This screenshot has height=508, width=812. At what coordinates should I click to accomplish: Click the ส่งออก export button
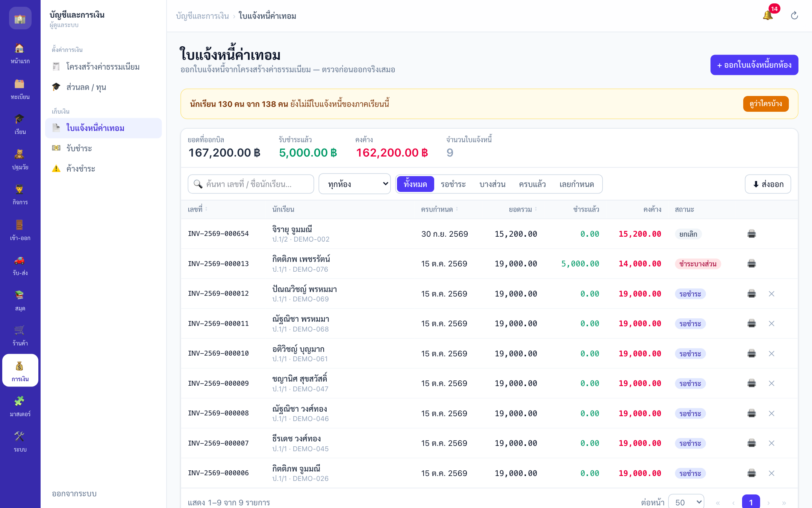point(768,184)
